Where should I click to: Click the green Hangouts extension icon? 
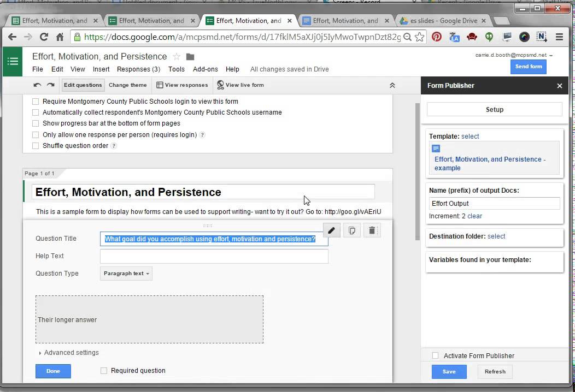489,37
